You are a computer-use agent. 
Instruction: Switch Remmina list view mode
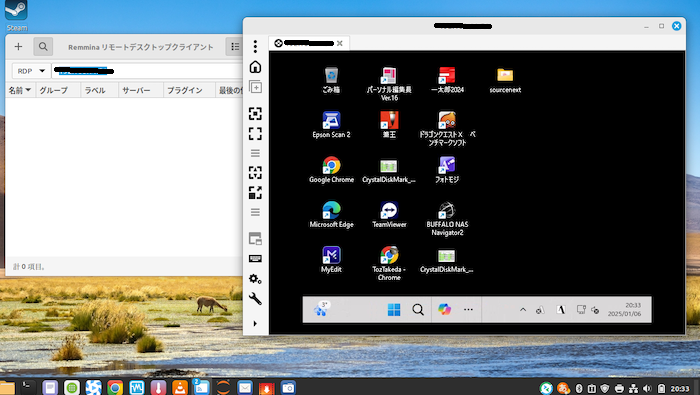235,46
